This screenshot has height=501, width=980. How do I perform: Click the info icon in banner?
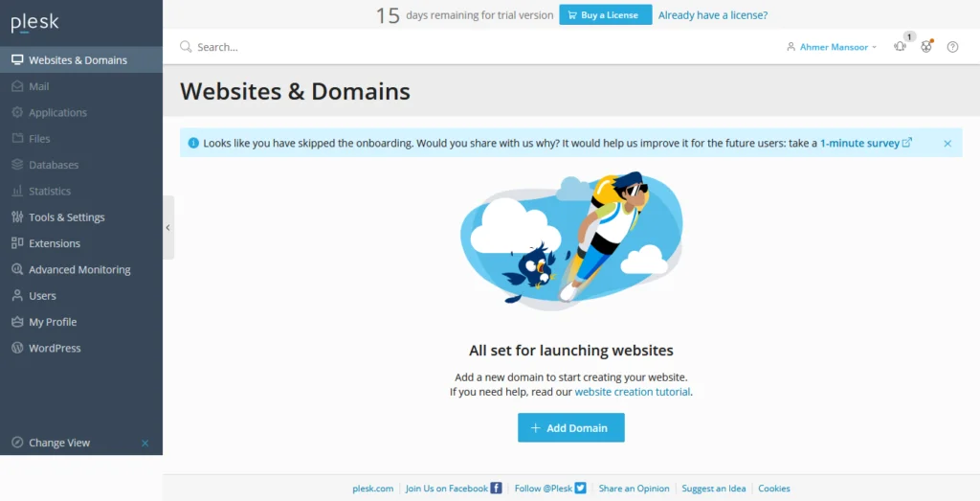pyautogui.click(x=193, y=144)
